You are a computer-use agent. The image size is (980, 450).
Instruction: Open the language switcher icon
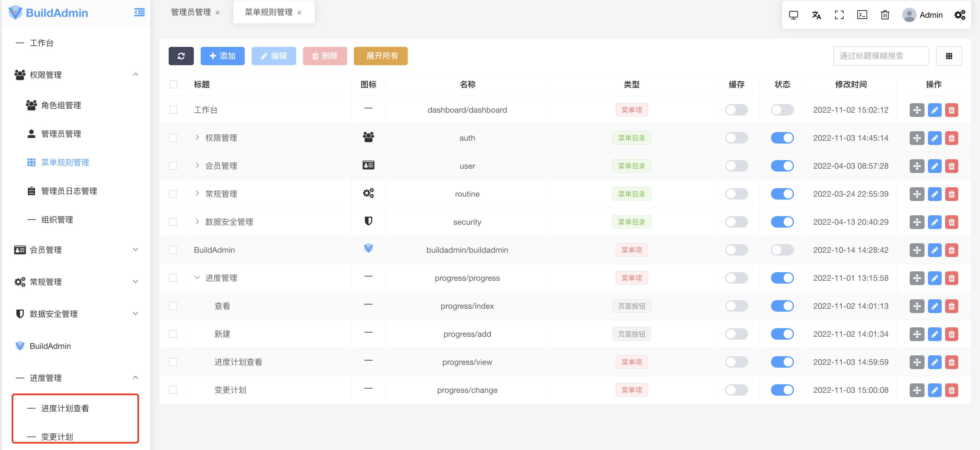click(x=816, y=15)
